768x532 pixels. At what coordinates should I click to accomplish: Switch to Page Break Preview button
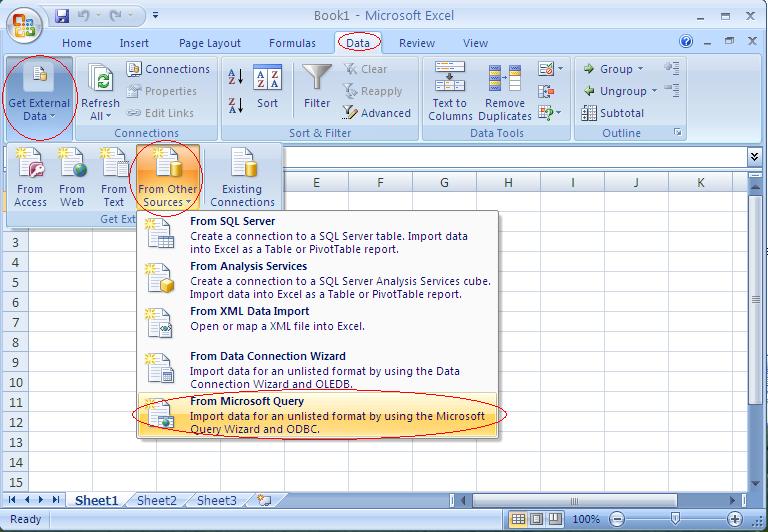[x=554, y=519]
